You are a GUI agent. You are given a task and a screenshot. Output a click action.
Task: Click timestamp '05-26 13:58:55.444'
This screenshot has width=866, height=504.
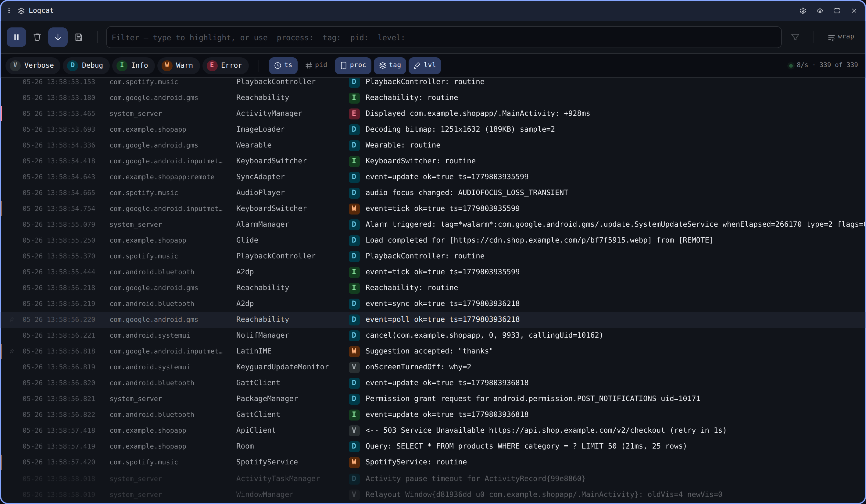tap(59, 272)
